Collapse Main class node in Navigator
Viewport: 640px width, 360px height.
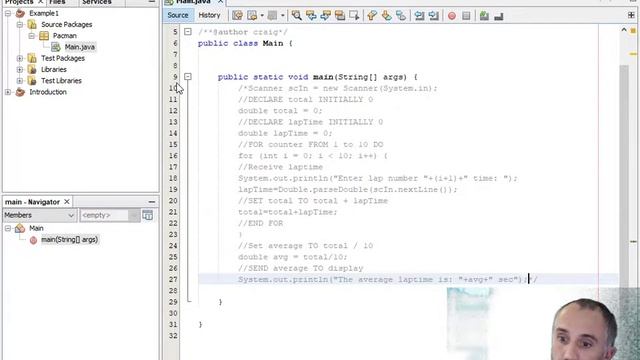(x=8, y=229)
